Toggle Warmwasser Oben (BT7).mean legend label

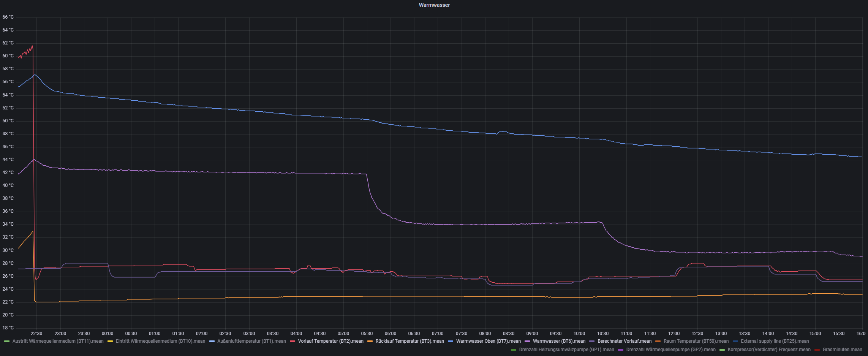coord(488,341)
